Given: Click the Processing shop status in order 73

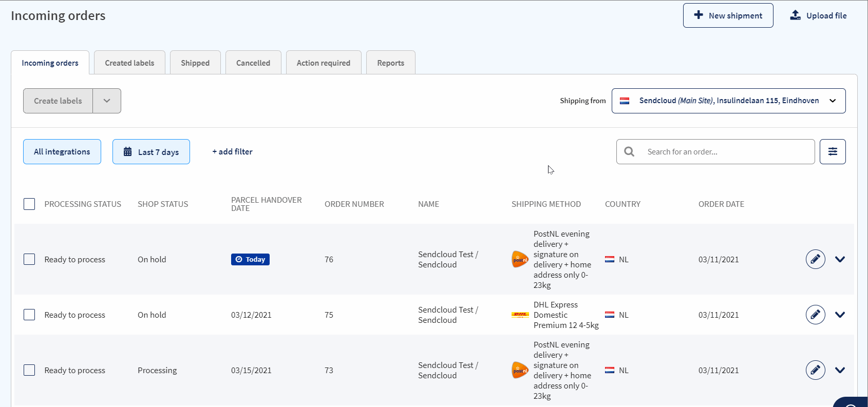Looking at the screenshot, I should pos(157,370).
